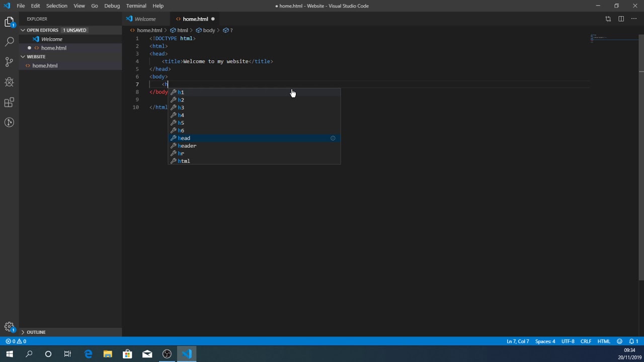This screenshot has height=362, width=644.
Task: Click the Split Editor icon
Action: [621, 19]
